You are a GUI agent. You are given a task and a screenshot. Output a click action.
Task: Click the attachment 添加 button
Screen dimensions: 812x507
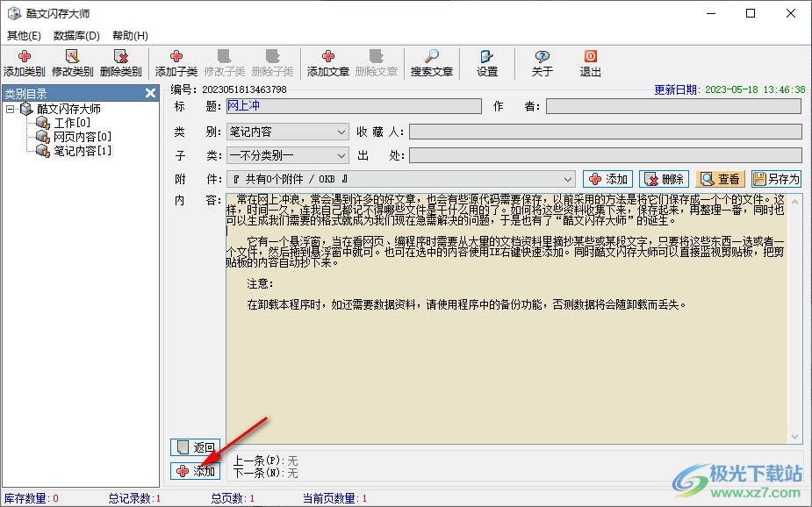(608, 180)
